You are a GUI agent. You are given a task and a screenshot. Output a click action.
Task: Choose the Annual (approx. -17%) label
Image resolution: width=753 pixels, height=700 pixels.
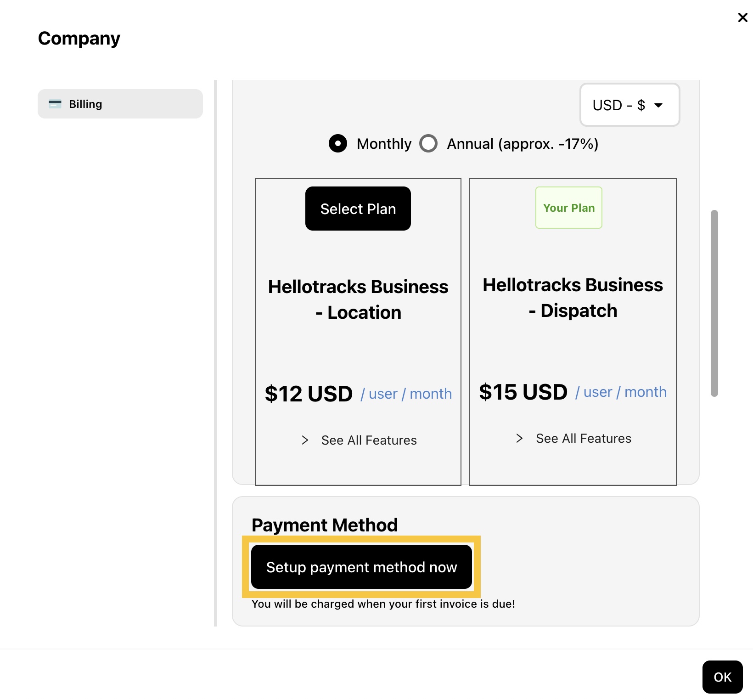tap(523, 144)
